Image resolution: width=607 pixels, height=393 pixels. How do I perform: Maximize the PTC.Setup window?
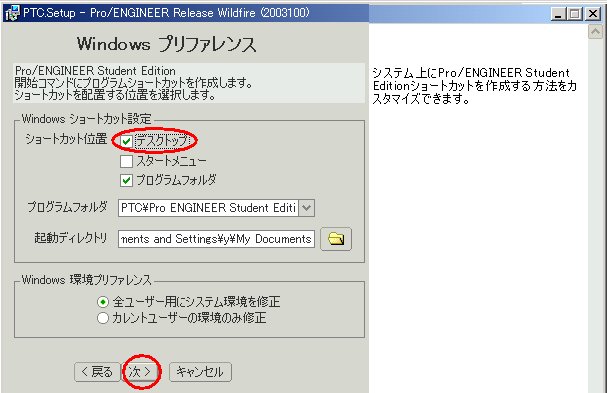click(x=575, y=14)
